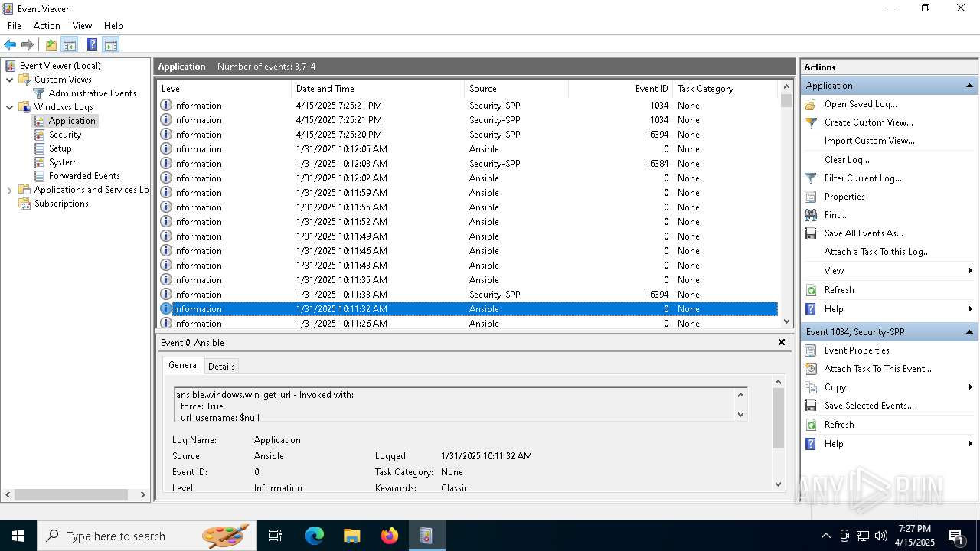Open the Windows Start menu
This screenshot has width=980, height=551.
18,536
